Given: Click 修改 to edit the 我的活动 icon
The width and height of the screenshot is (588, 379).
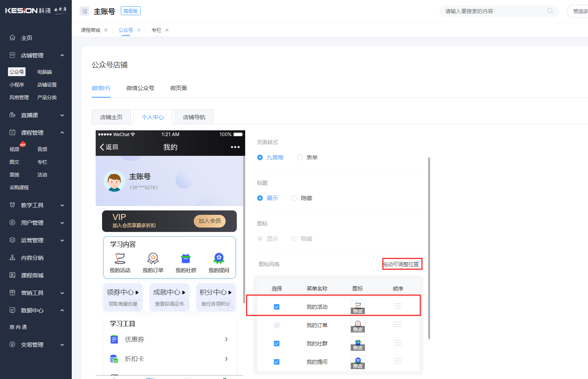Looking at the screenshot, I should pyautogui.click(x=358, y=310).
